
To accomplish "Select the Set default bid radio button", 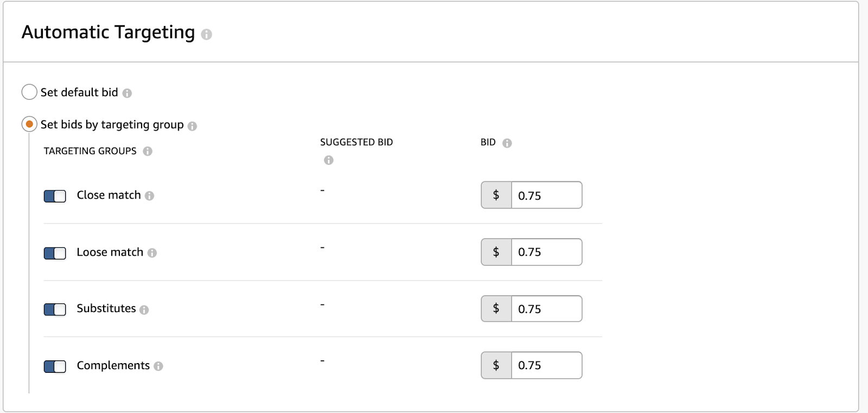I will 29,92.
